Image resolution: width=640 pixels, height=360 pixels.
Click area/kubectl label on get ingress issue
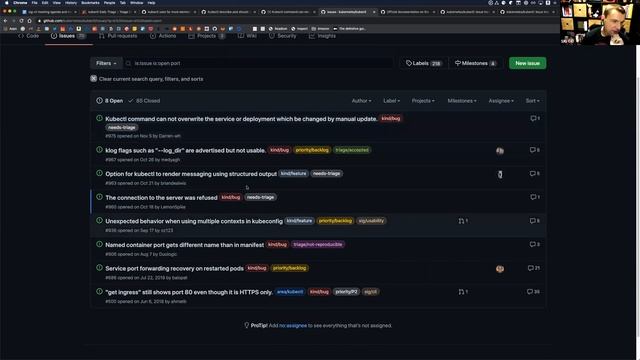[x=289, y=292]
